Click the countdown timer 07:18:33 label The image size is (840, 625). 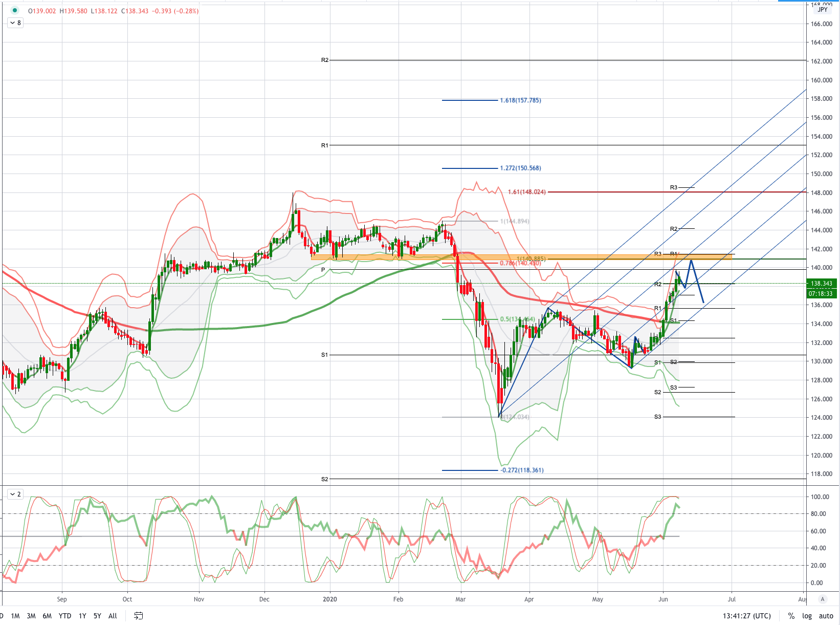pos(821,294)
